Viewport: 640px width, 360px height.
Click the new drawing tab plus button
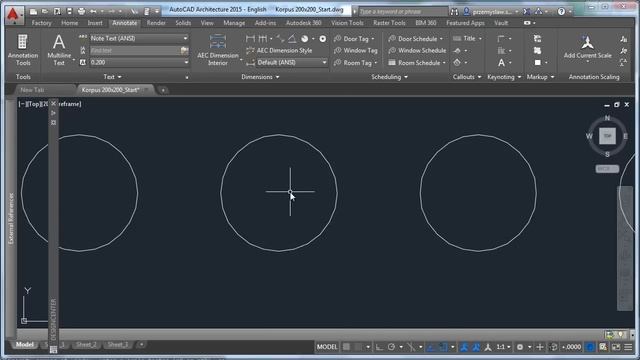pyautogui.click(x=163, y=90)
